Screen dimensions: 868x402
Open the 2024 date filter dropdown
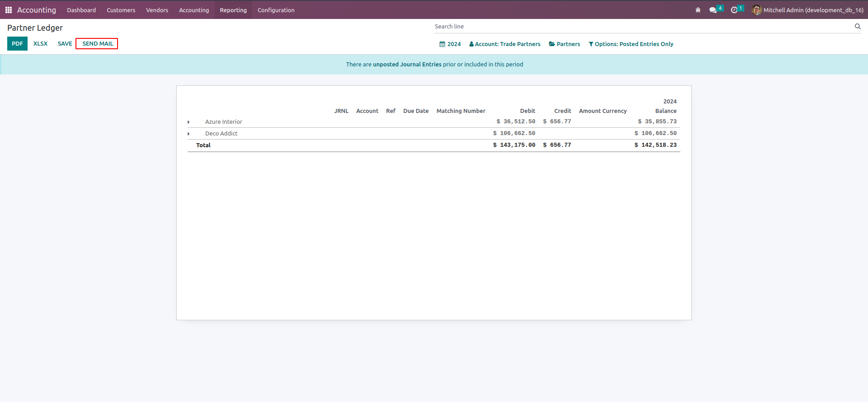click(450, 44)
